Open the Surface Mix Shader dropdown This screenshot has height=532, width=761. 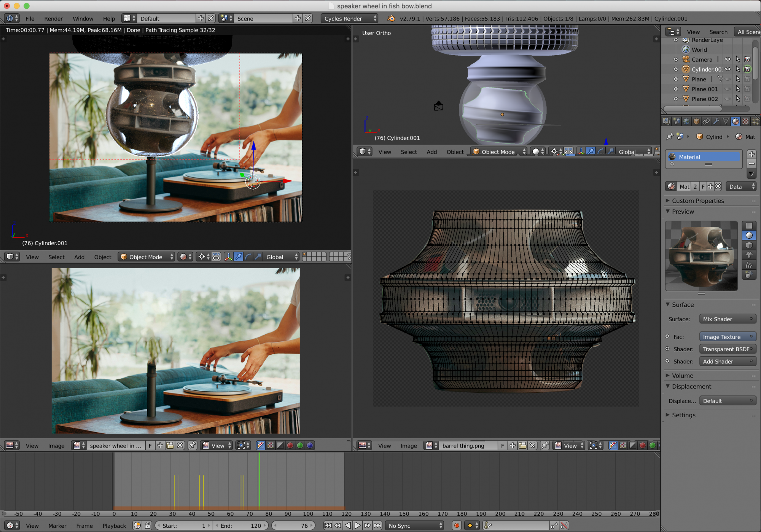[x=728, y=319]
